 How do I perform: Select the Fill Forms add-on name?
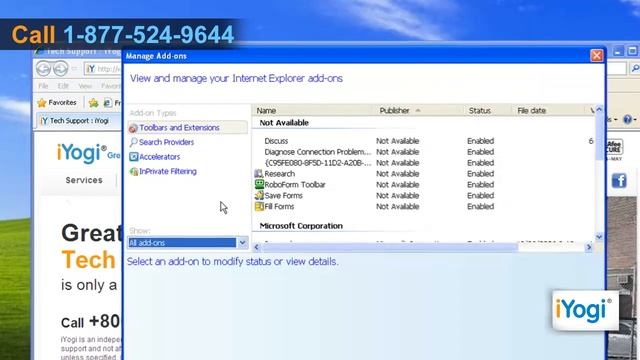click(279, 207)
